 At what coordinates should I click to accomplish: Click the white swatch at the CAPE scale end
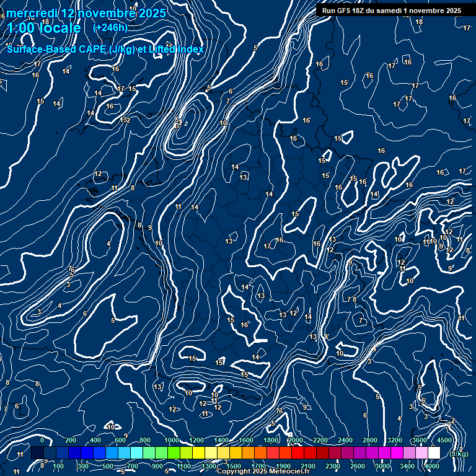434,452
